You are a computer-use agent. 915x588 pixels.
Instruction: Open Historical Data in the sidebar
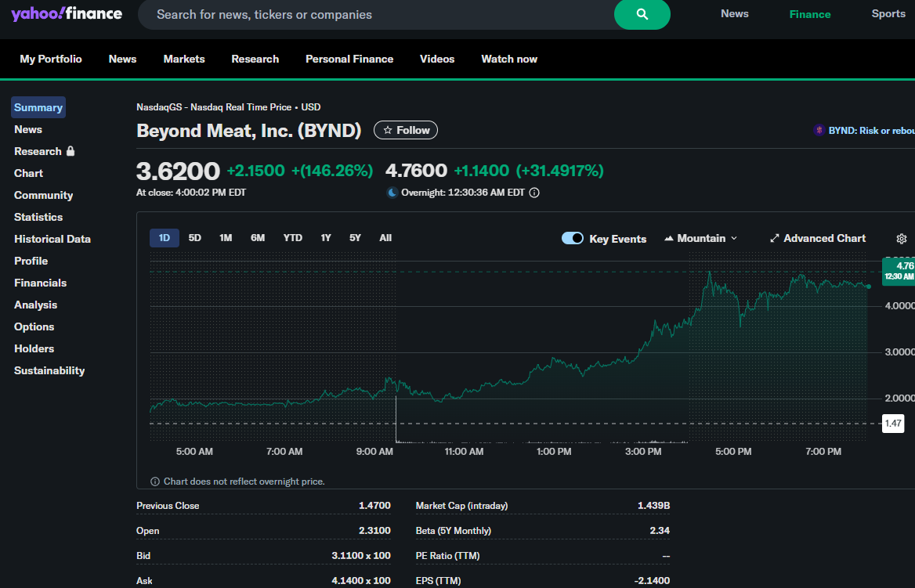52,239
